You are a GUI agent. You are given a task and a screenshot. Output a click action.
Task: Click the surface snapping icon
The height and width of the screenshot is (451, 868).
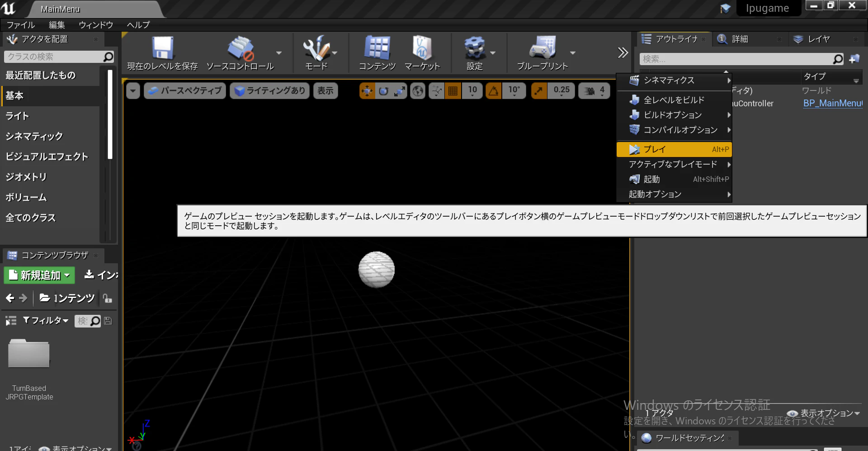tap(437, 91)
